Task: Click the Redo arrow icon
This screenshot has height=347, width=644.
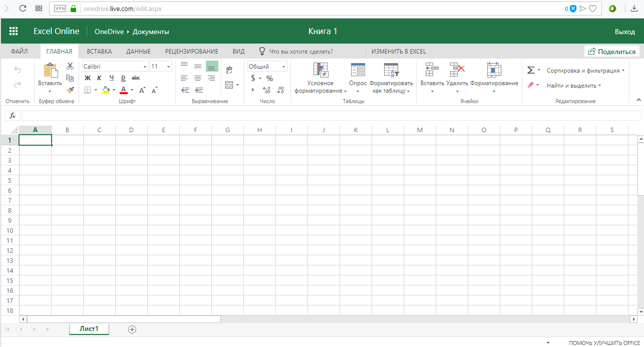Action: coord(18,85)
